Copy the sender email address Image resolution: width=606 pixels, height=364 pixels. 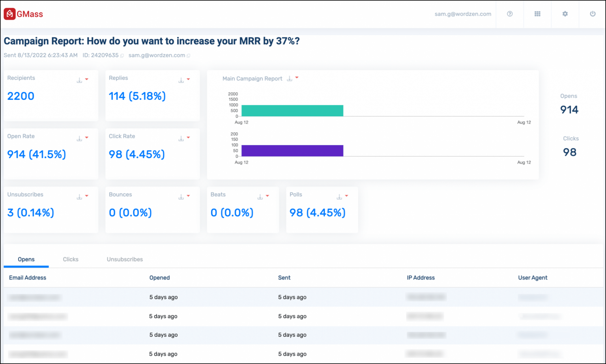[x=189, y=55]
